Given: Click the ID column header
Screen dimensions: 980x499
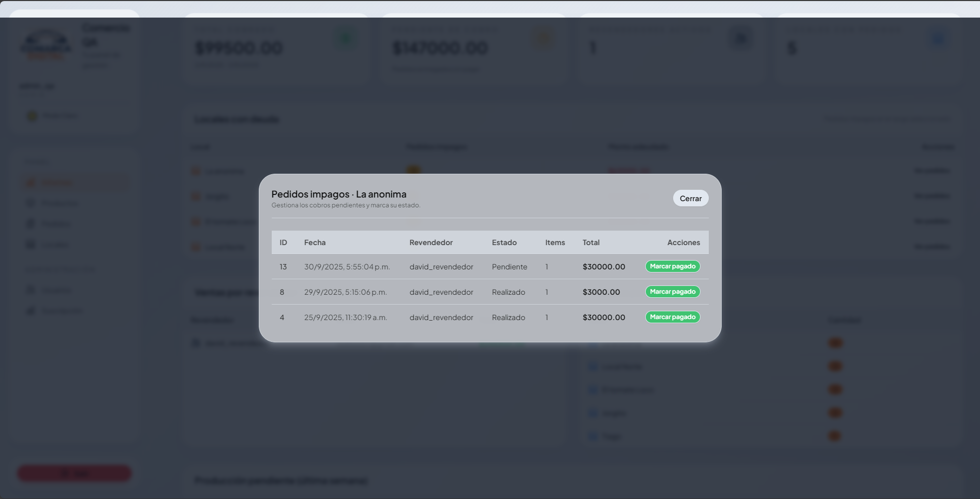Looking at the screenshot, I should point(283,243).
